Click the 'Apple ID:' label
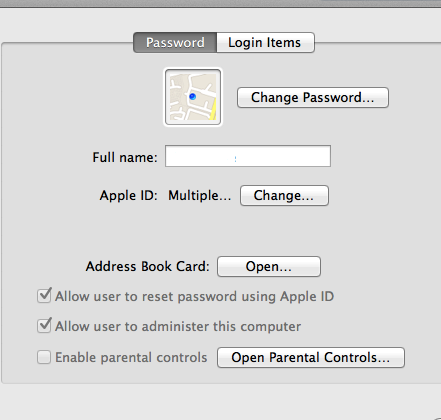The width and height of the screenshot is (441, 420). (x=128, y=195)
